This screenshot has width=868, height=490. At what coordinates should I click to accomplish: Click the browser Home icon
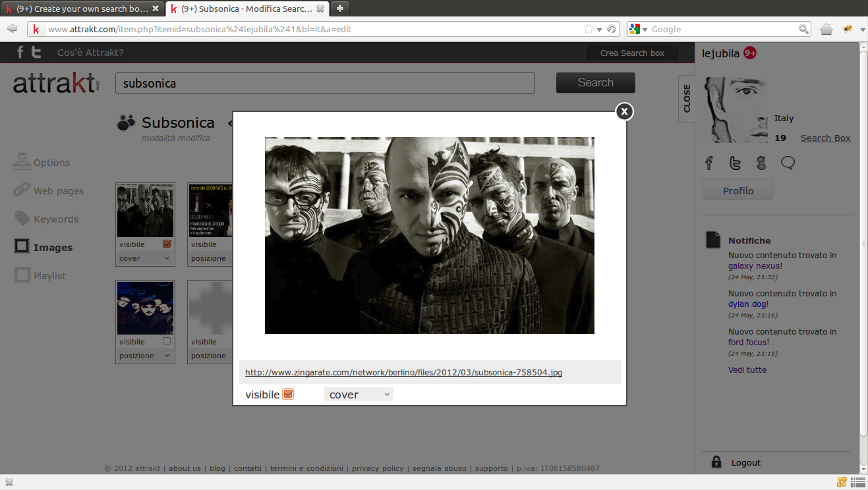826,29
